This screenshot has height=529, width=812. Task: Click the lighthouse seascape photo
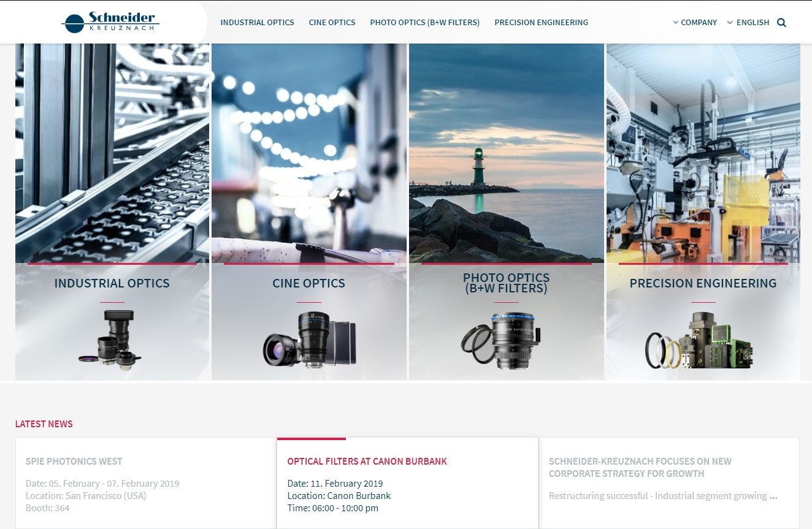click(x=507, y=153)
